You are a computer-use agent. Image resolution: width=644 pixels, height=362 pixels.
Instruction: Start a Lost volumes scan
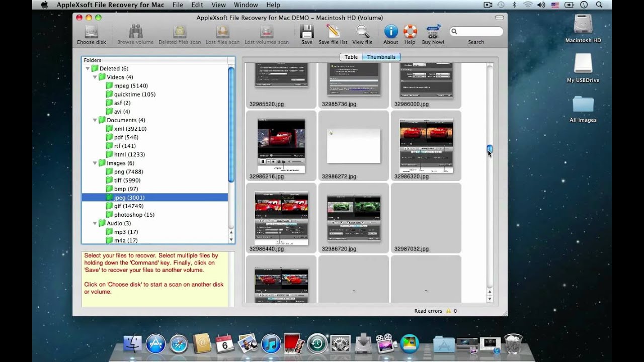point(267,32)
